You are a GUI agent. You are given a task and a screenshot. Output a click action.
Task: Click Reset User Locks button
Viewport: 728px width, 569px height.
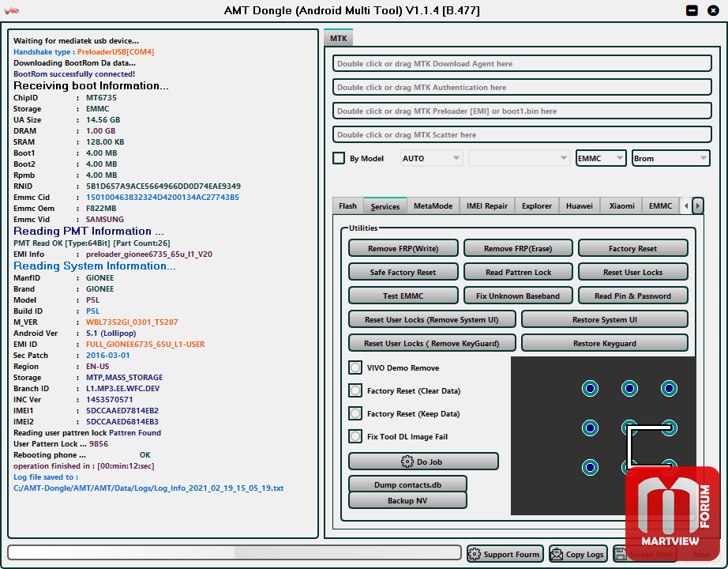pos(632,272)
